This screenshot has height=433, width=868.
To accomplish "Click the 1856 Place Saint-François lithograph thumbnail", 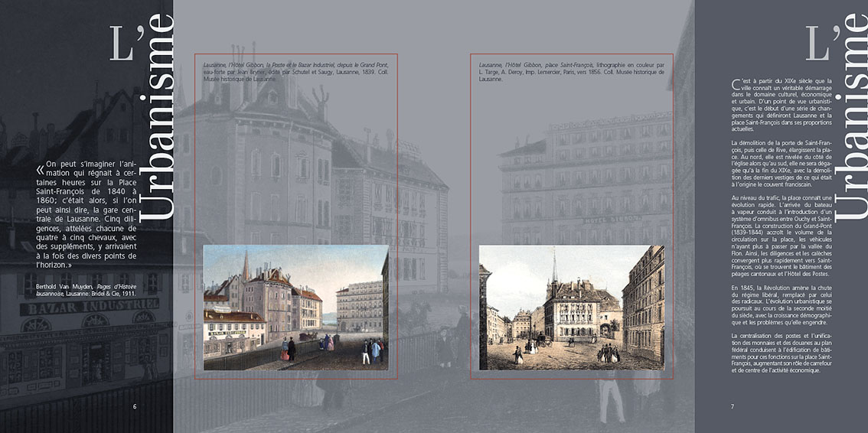I will pyautogui.click(x=572, y=308).
